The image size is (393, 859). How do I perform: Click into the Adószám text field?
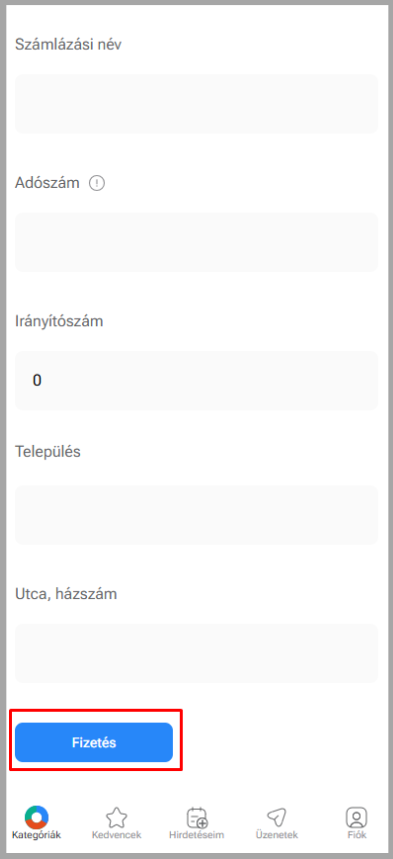[x=196, y=242]
